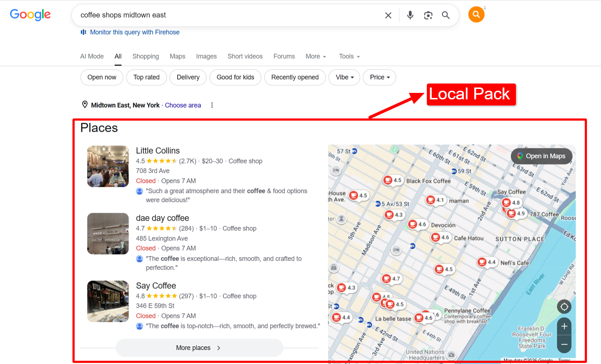Click Little Collins address 708 3rd Ave
Image resolution: width=601 pixels, height=364 pixels.
(153, 171)
